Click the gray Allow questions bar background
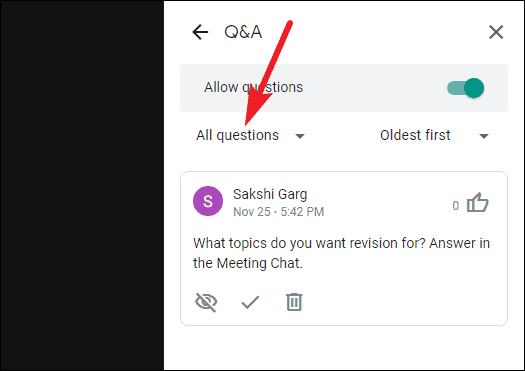 pyautogui.click(x=344, y=88)
